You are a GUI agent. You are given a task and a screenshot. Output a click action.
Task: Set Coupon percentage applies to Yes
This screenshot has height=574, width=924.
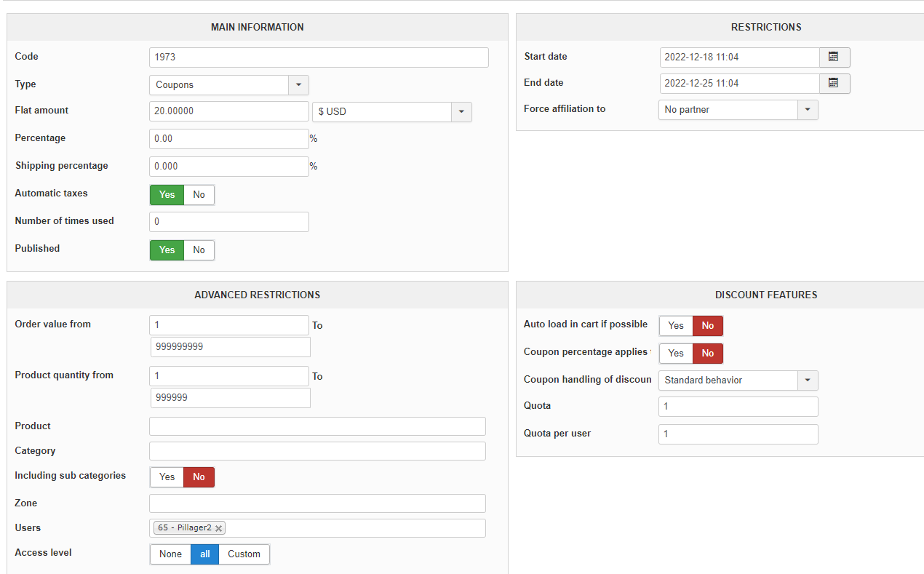click(x=676, y=354)
